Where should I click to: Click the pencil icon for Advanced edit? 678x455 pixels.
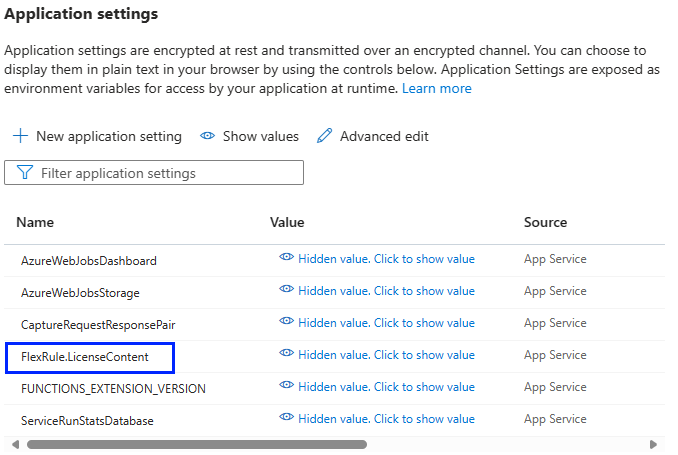(324, 136)
